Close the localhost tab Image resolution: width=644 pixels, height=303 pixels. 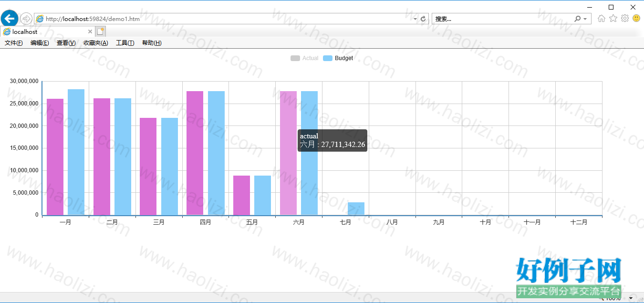(90, 31)
